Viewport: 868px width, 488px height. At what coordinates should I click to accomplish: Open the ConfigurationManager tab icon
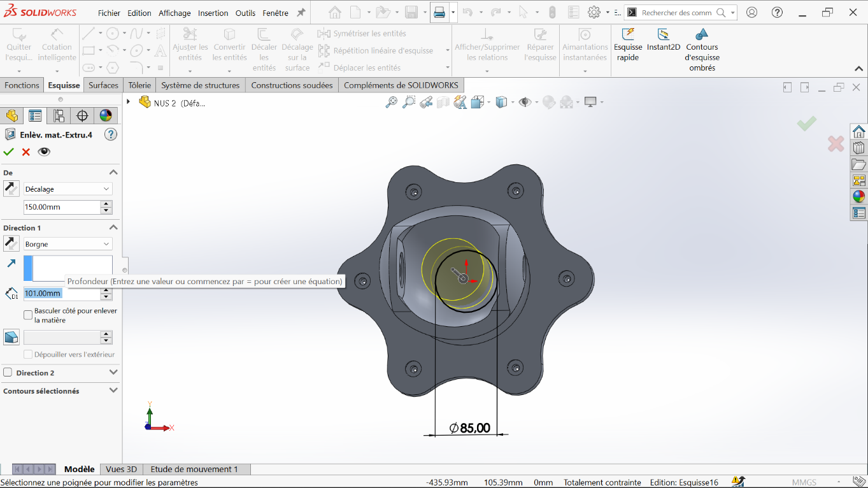point(59,115)
